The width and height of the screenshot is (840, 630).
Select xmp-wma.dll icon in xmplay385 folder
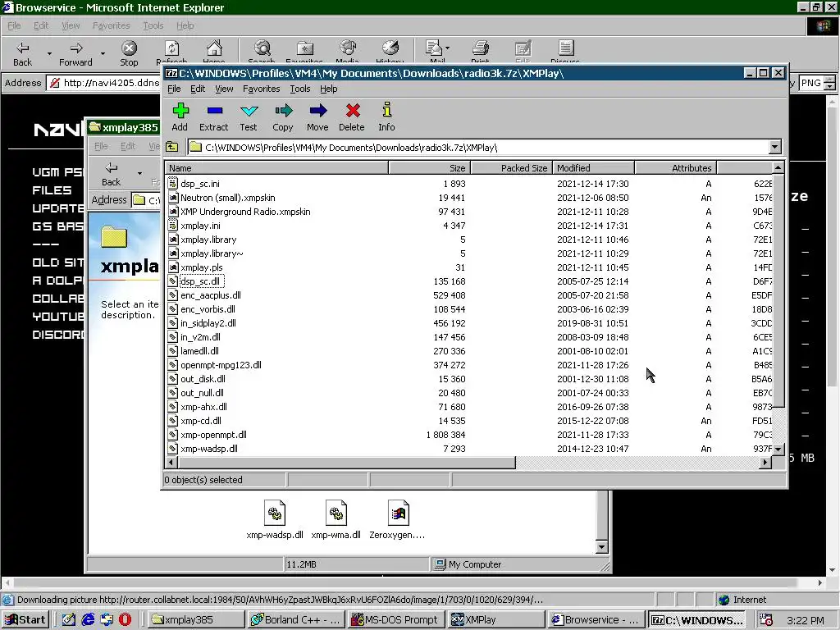point(336,513)
